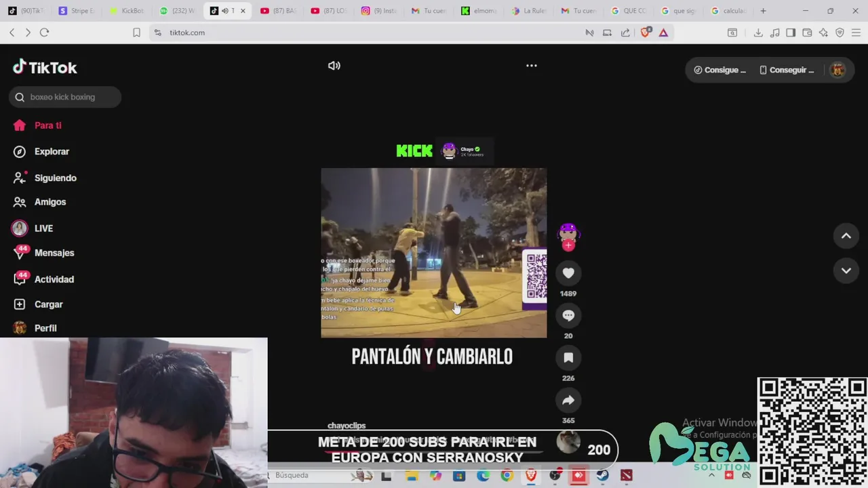Switch to the elmoma Kick tab

click(479, 11)
